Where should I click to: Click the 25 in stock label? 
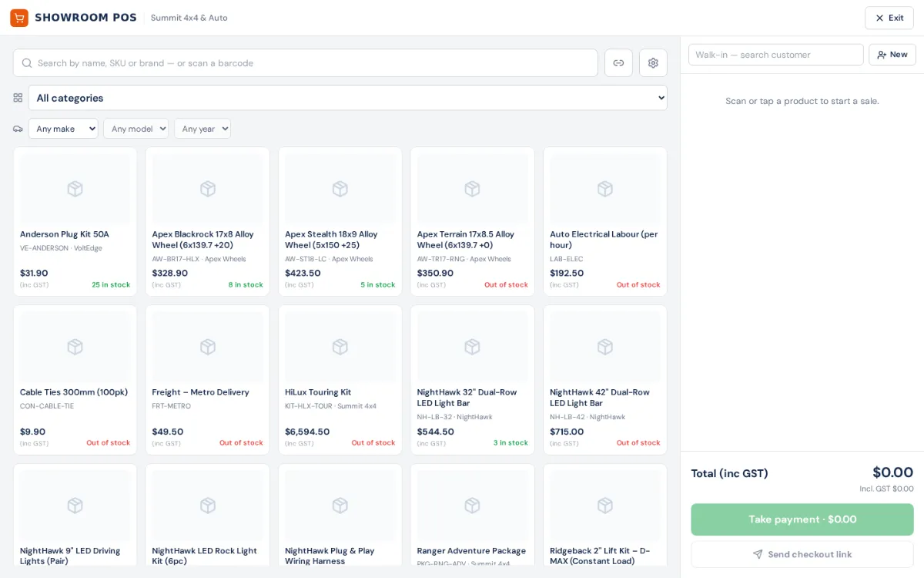(111, 285)
